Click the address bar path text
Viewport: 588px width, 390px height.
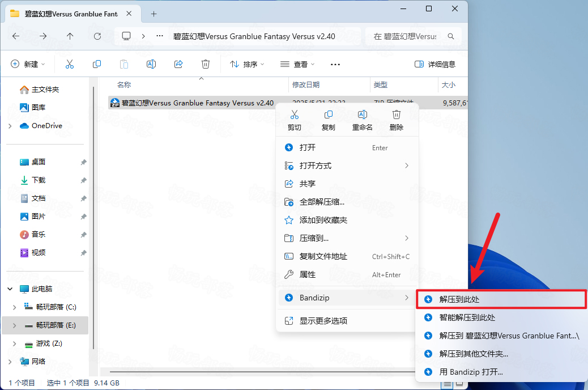coord(254,36)
